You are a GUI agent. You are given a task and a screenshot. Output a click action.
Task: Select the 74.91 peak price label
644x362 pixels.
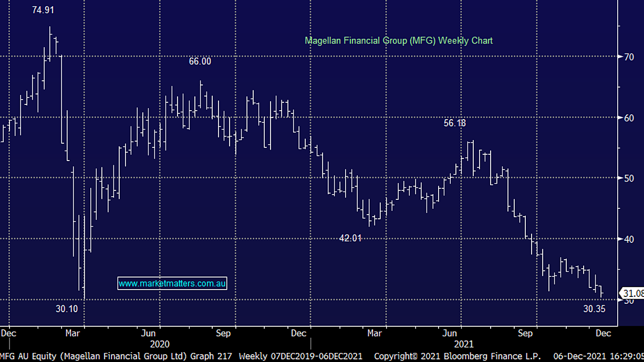(43, 10)
